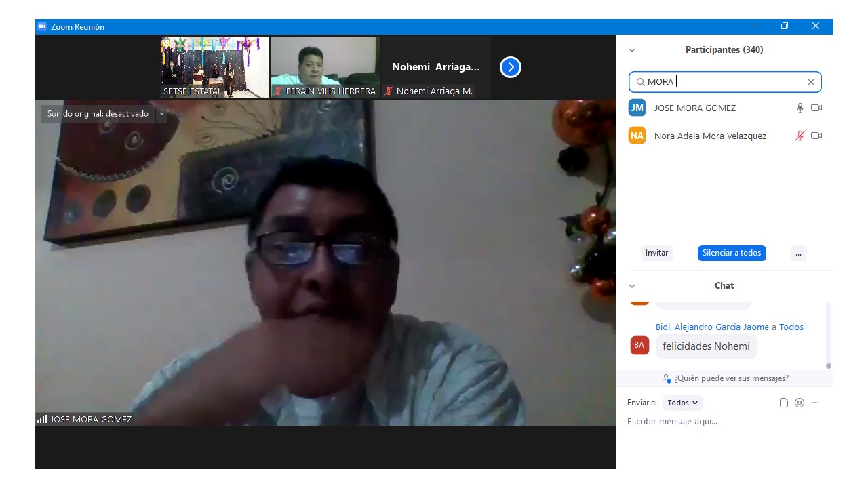Minimize the Zoom Reunión window
The width and height of the screenshot is (868, 488).
coord(753,26)
